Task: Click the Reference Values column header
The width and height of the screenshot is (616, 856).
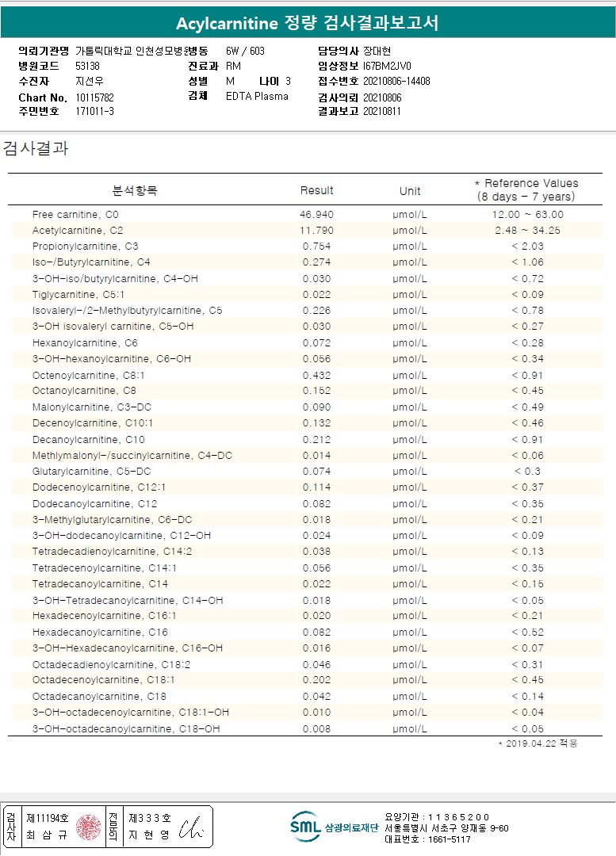Action: pos(526,189)
